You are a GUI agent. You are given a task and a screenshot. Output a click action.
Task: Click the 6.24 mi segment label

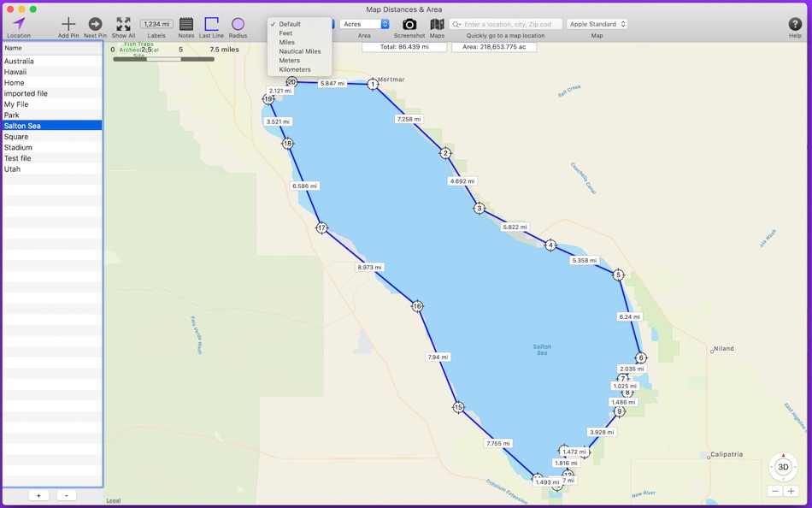630,316
